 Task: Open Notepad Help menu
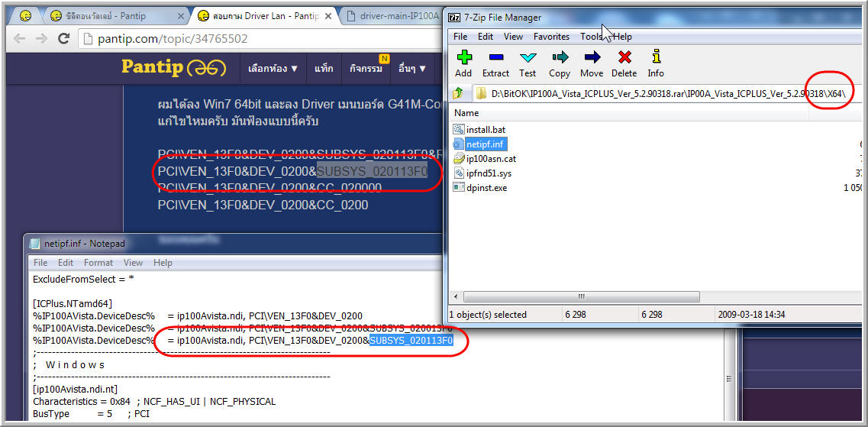click(163, 263)
